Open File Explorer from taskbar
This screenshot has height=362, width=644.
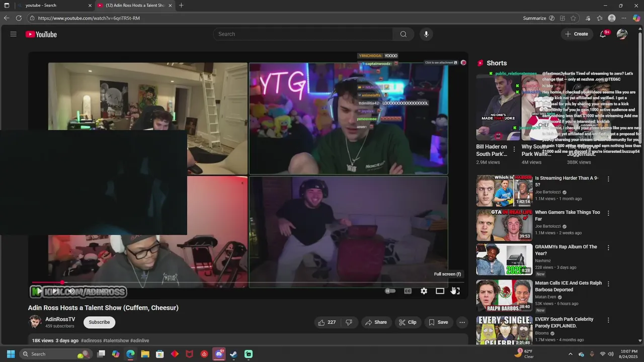(145, 354)
